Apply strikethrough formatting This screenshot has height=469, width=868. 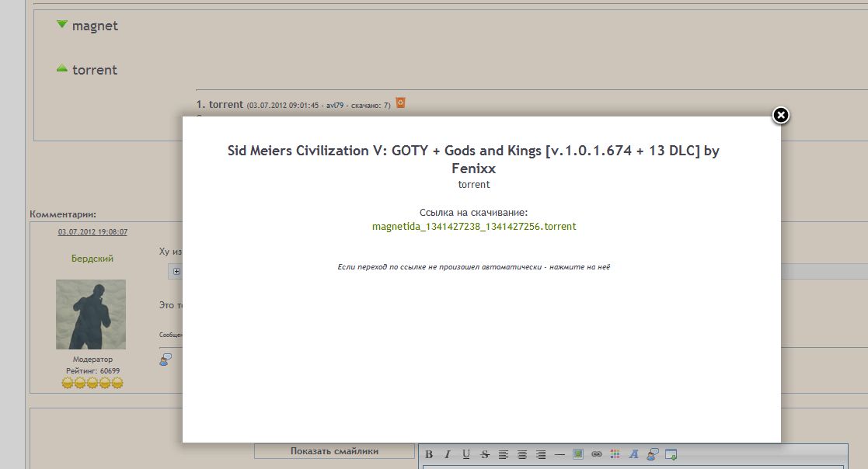point(485,454)
